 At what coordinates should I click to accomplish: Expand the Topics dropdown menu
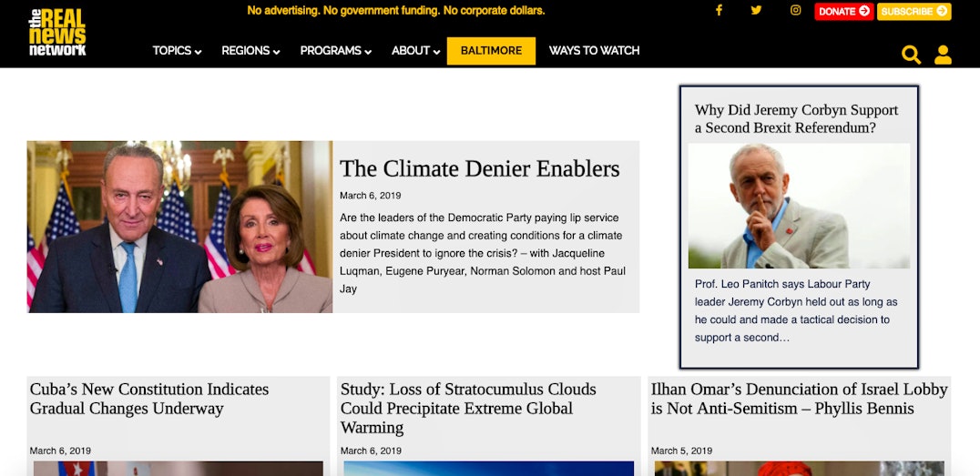[177, 51]
